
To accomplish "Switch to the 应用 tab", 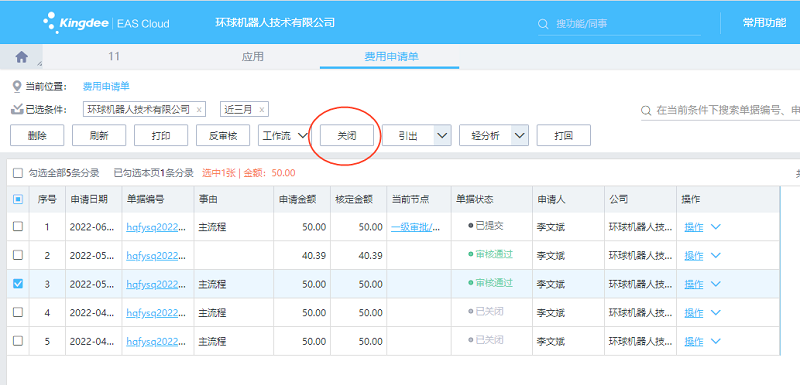I will coord(253,57).
